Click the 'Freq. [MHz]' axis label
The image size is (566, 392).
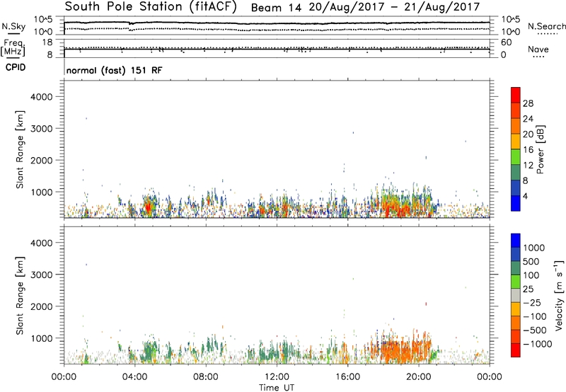pyautogui.click(x=13, y=48)
